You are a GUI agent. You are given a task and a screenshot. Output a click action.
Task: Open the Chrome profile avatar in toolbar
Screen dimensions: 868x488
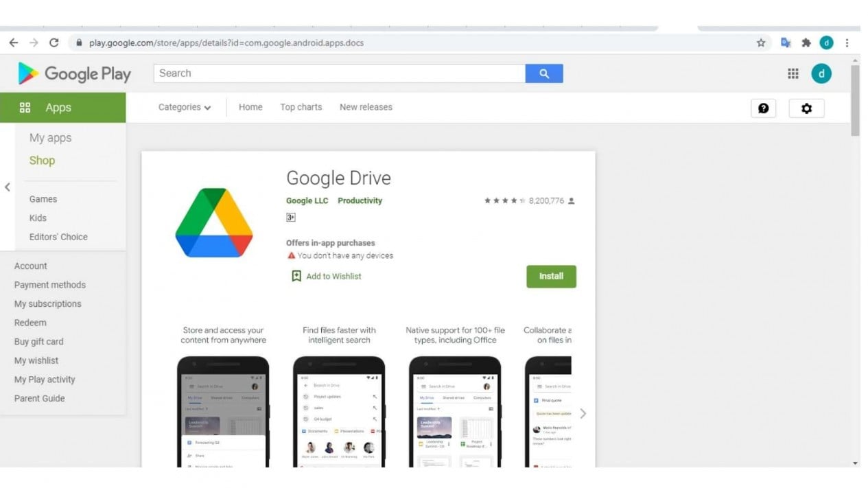point(826,43)
